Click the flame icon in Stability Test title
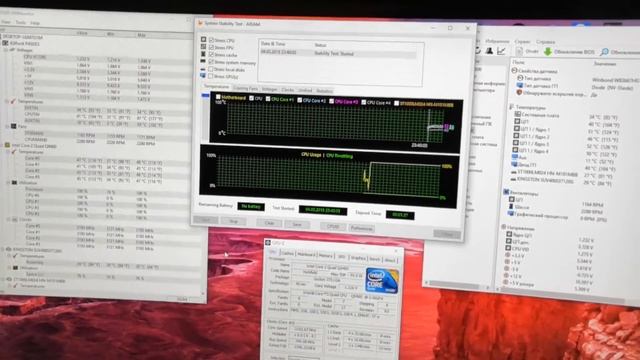Screen dimensions: 640x360 200,23
